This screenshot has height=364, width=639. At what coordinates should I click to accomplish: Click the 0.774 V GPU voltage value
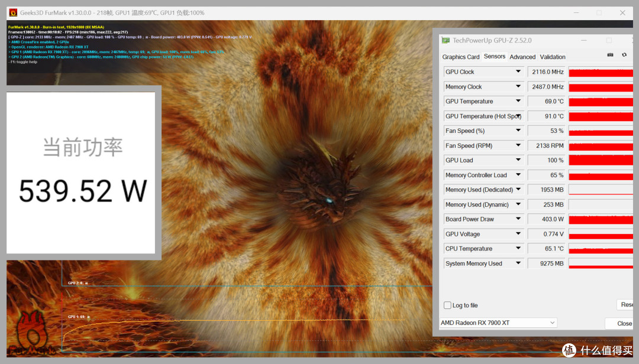pos(547,234)
